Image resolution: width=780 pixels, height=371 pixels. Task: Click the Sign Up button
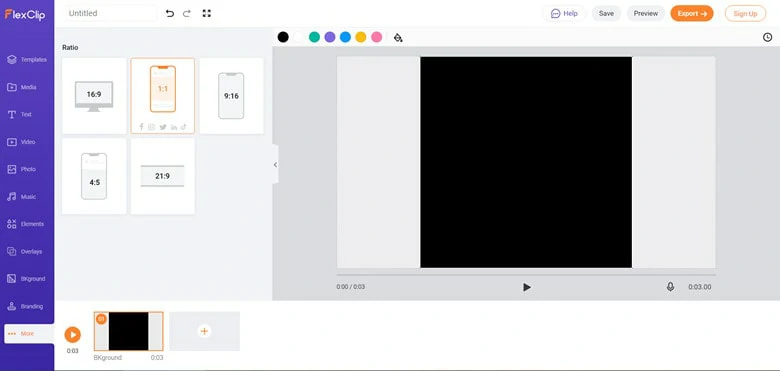coord(745,13)
